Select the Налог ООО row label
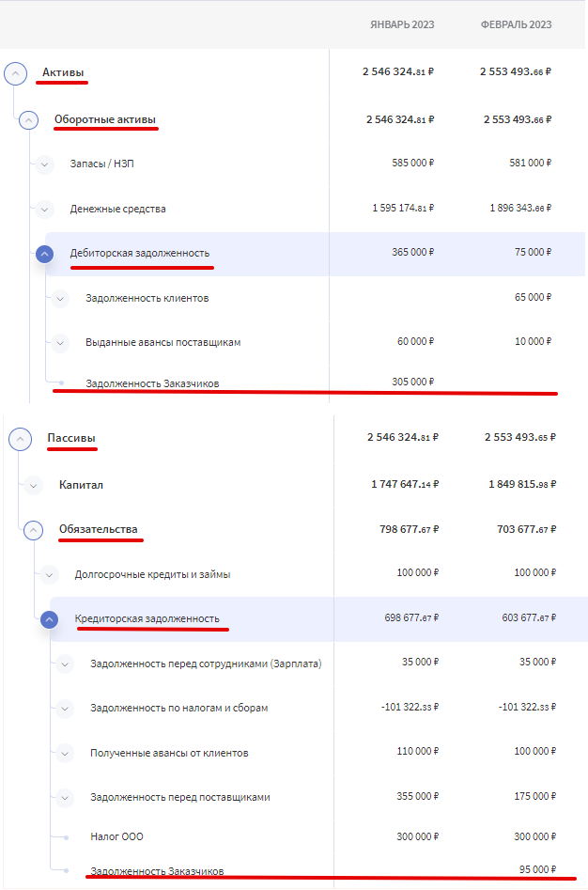 [x=116, y=836]
